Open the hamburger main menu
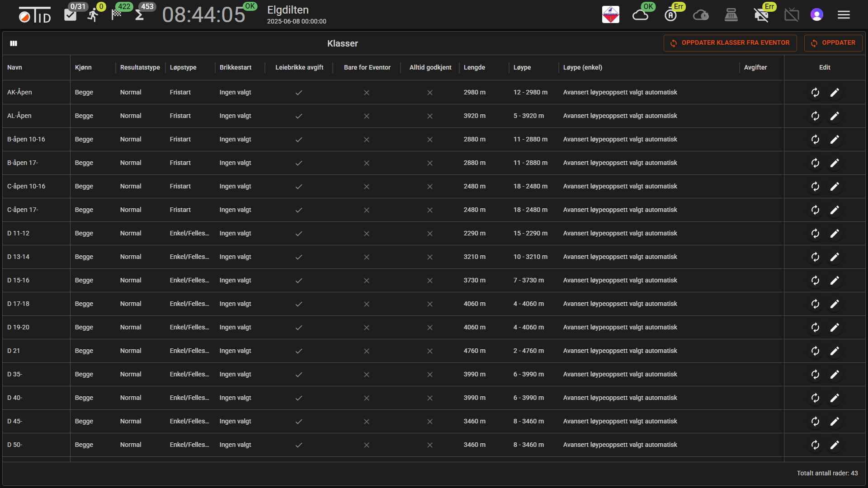 pos(844,15)
